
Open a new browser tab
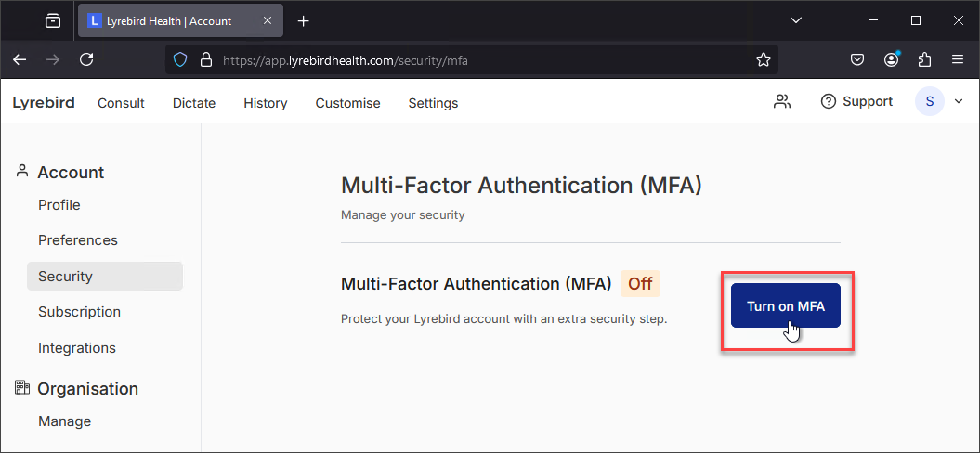tap(303, 21)
